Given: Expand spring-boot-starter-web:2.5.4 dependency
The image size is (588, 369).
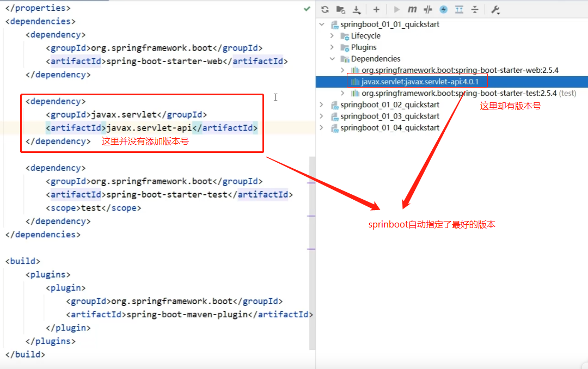Looking at the screenshot, I should [342, 70].
